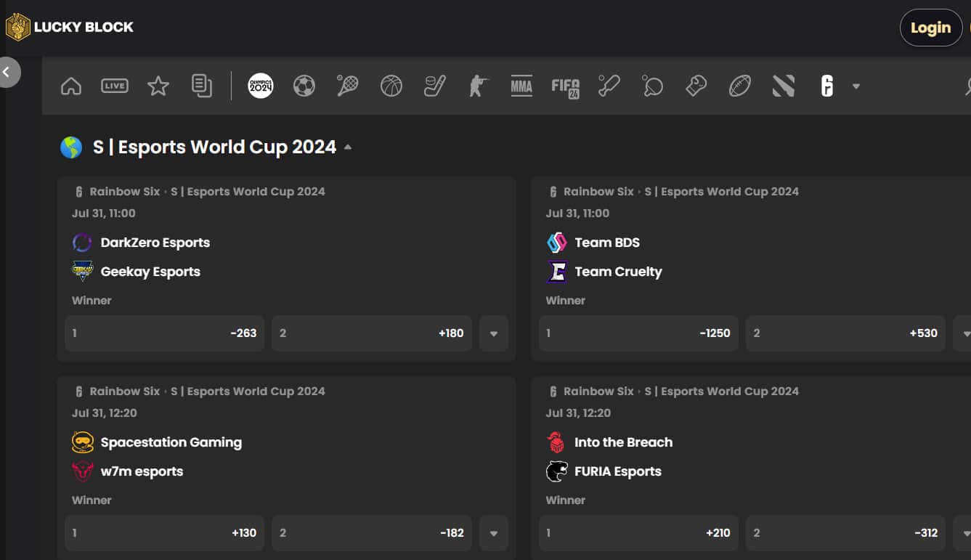Open Team BDS team name

point(607,243)
